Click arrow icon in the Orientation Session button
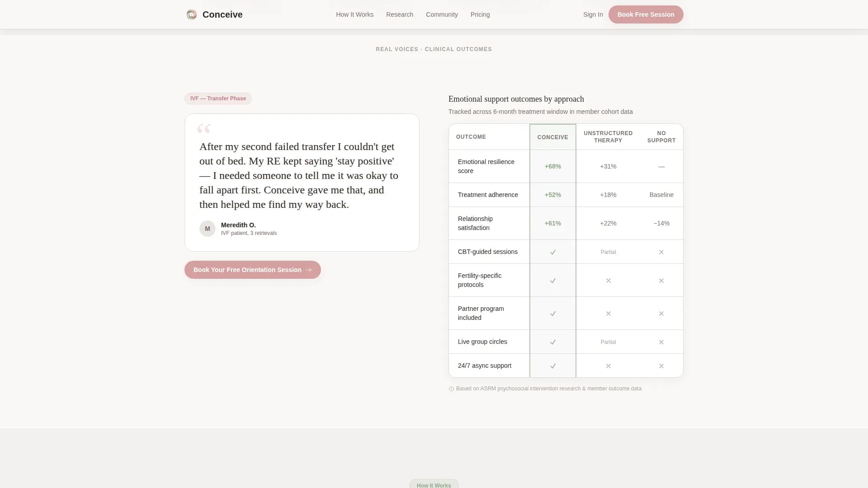Viewport: 868px width, 488px height. click(309, 270)
